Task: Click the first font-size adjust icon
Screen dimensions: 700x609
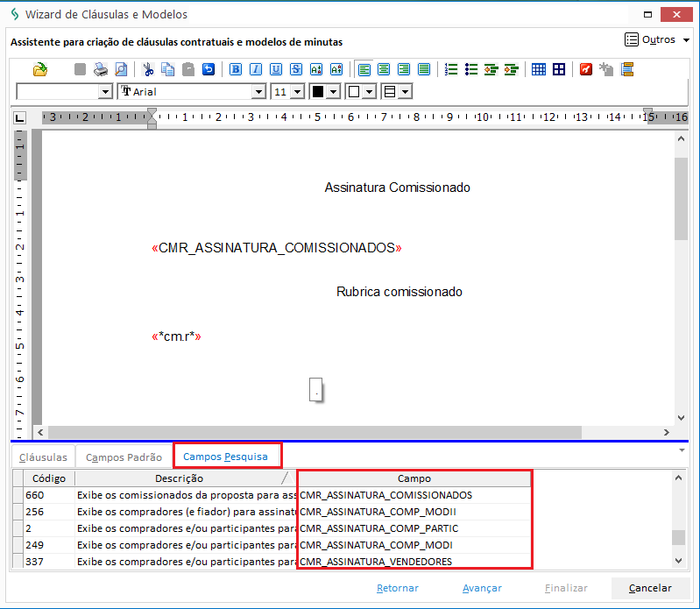Action: (x=316, y=69)
